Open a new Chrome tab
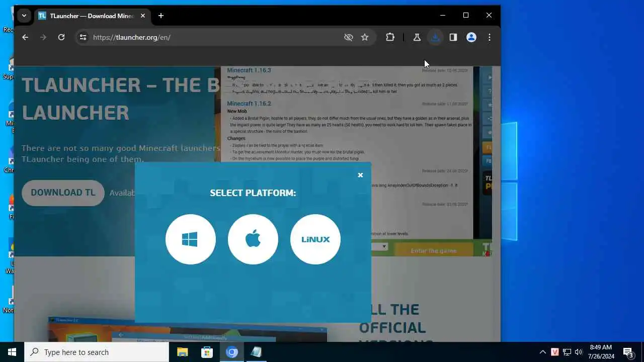Viewport: 644px width, 362px height. (161, 16)
